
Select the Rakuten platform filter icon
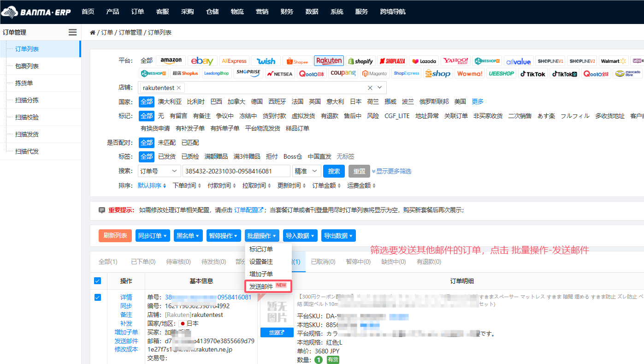coord(329,60)
